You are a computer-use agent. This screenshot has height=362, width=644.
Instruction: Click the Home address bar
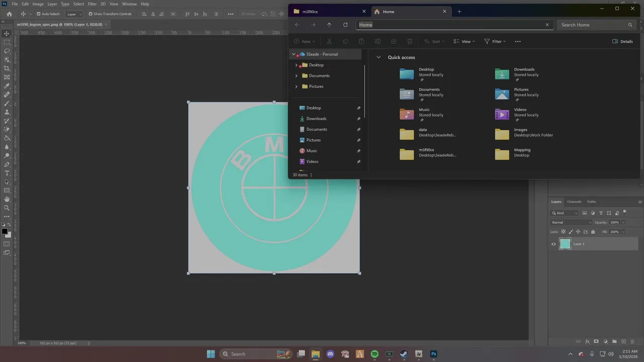click(455, 25)
